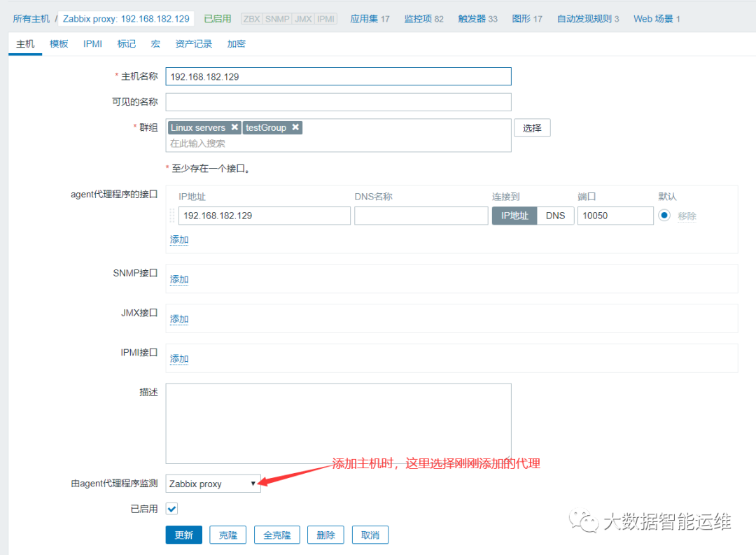Screen dimensions: 756x555
Task: Switch to the 模板 tab
Action: 59,44
